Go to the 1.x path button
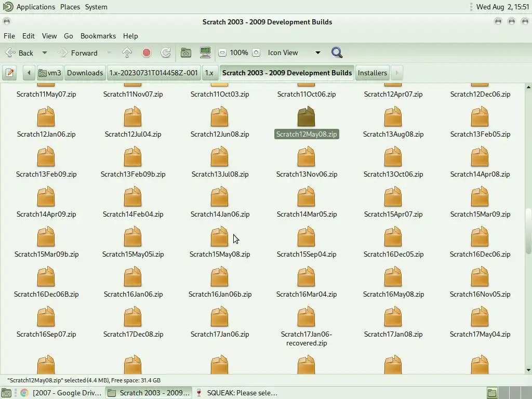Screen dimensions: 532x399 tap(209, 73)
